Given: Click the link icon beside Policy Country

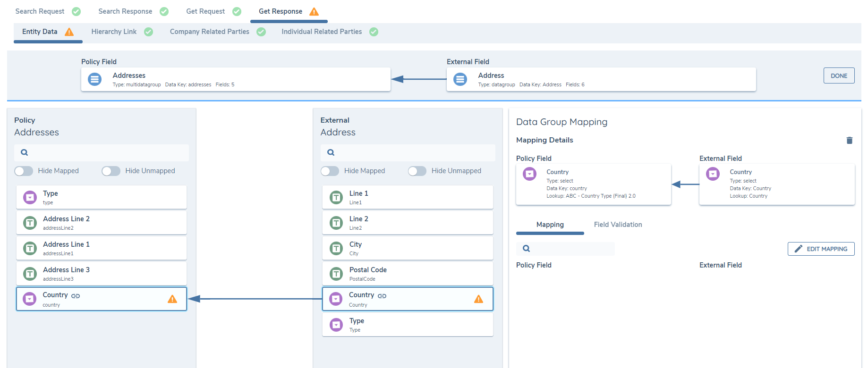Looking at the screenshot, I should click(x=76, y=296).
